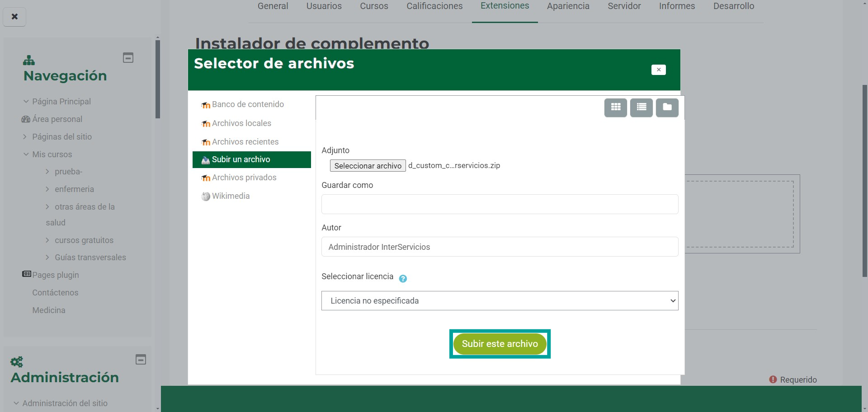Switch file picker to list details view
Image resolution: width=868 pixels, height=412 pixels.
coord(641,108)
